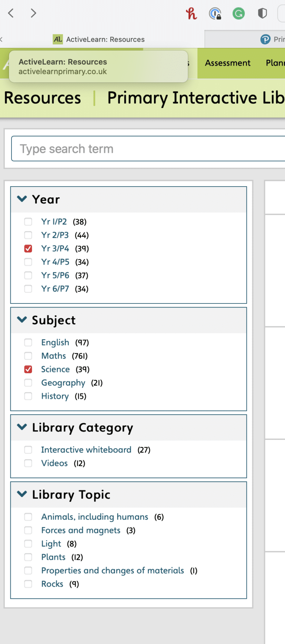Viewport: 285px width, 644px height.
Task: Open the shield privacy extension icon
Action: [262, 13]
